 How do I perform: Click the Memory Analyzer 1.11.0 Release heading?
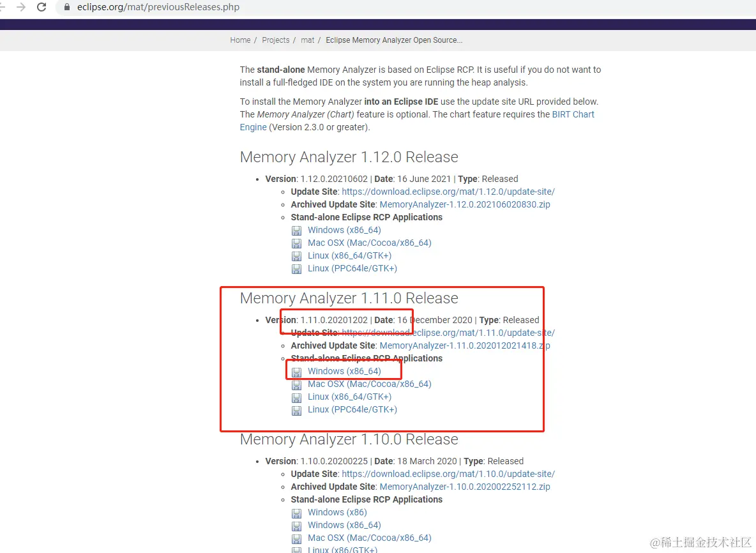(349, 298)
